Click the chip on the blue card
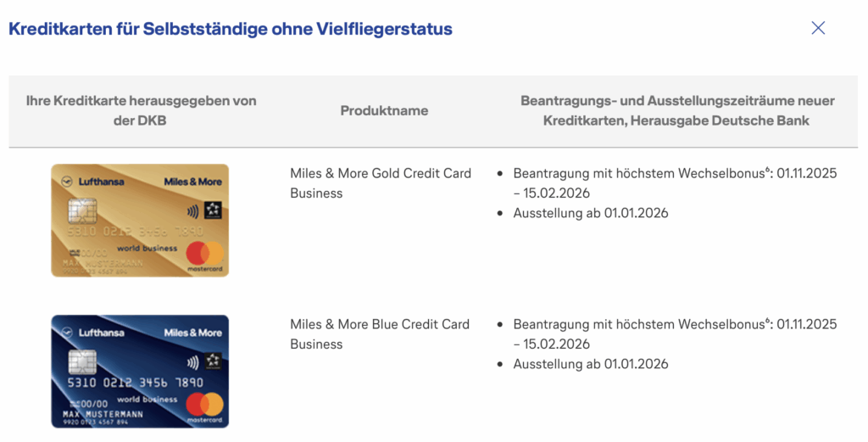Screen dimensions: 868x442 pyautogui.click(x=82, y=361)
